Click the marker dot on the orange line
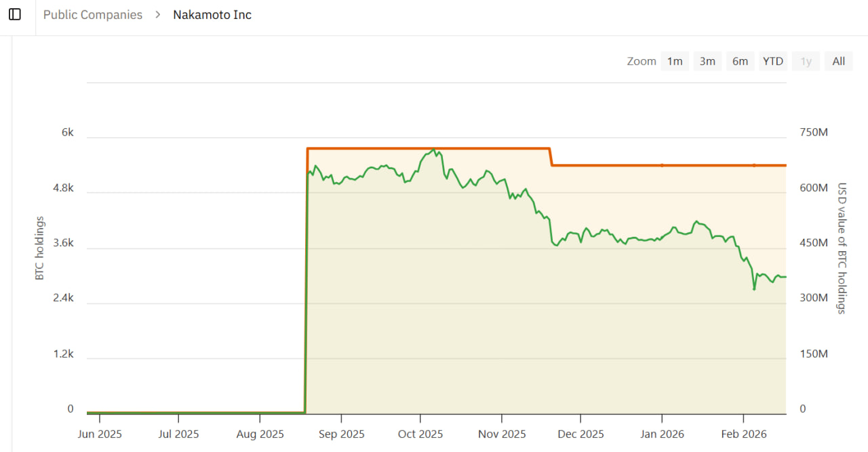This screenshot has width=868, height=452. coord(661,164)
